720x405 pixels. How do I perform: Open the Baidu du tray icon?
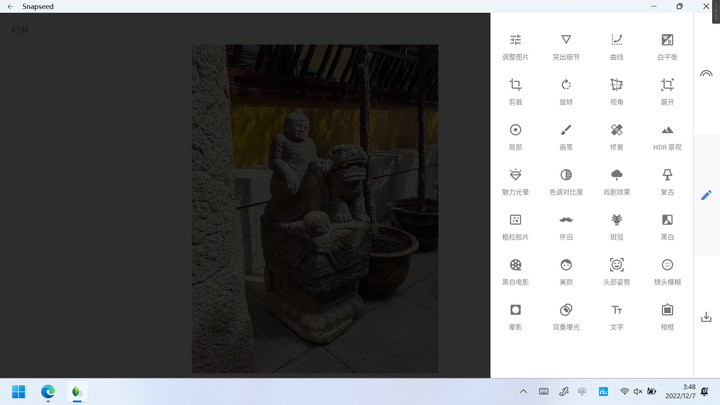click(603, 392)
